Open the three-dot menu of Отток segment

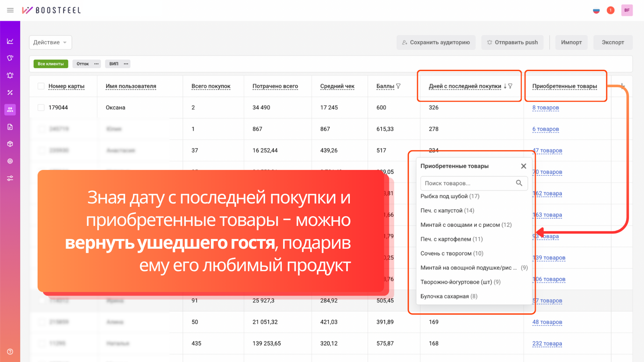tap(97, 64)
